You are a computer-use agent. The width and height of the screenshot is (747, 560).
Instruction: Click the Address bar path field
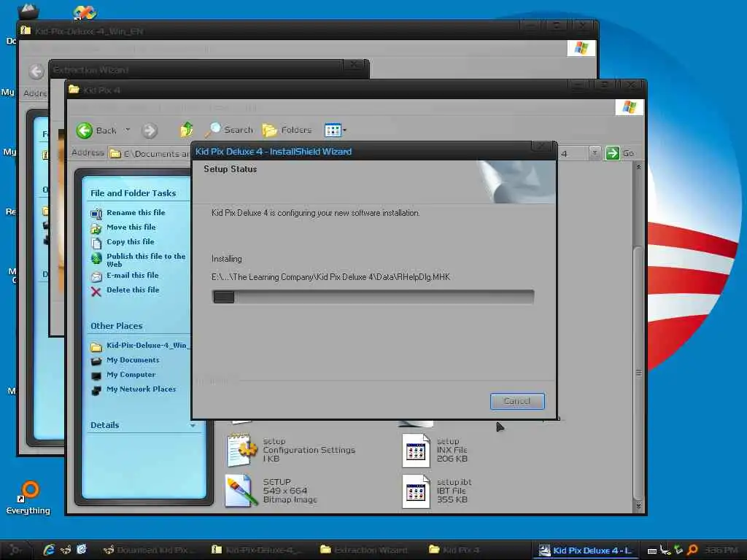[x=354, y=153]
